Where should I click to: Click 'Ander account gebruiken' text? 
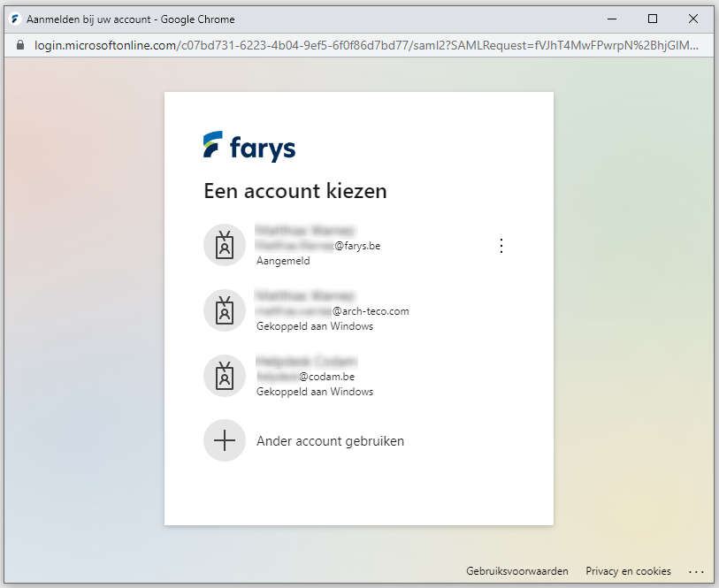(x=330, y=441)
